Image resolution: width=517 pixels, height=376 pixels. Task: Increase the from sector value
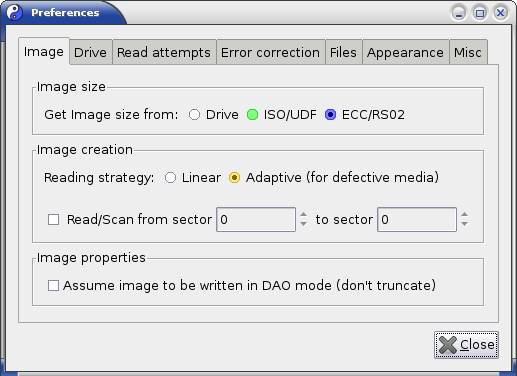(x=303, y=215)
